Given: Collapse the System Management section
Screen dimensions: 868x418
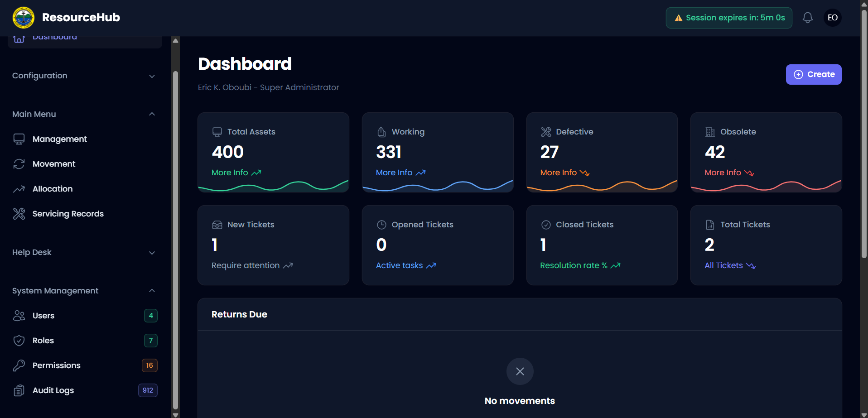Looking at the screenshot, I should (152, 291).
